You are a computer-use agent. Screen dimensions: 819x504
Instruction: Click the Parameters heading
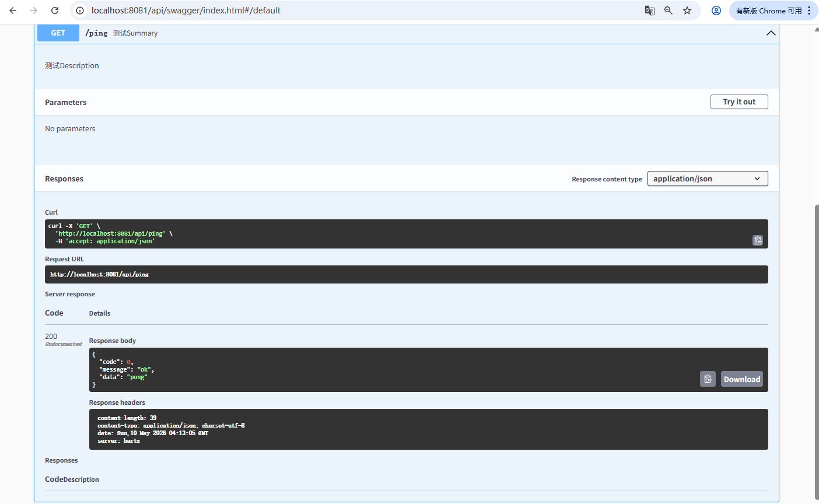(65, 102)
